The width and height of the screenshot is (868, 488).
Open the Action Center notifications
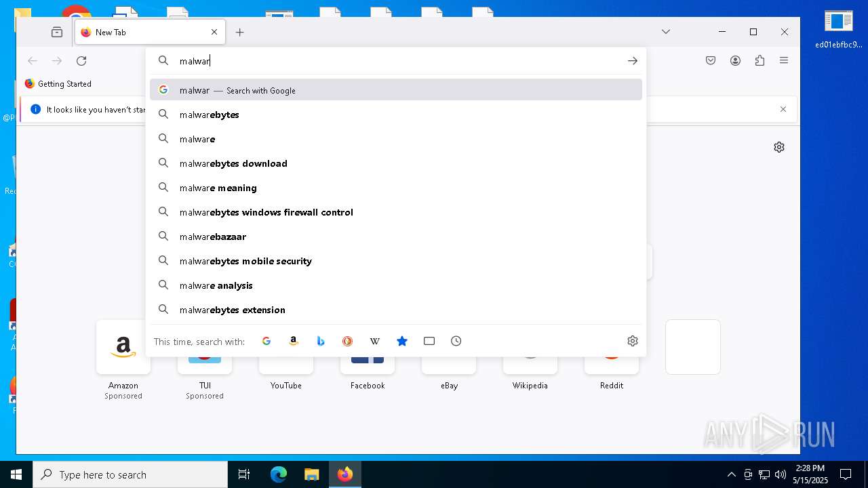pos(846,474)
